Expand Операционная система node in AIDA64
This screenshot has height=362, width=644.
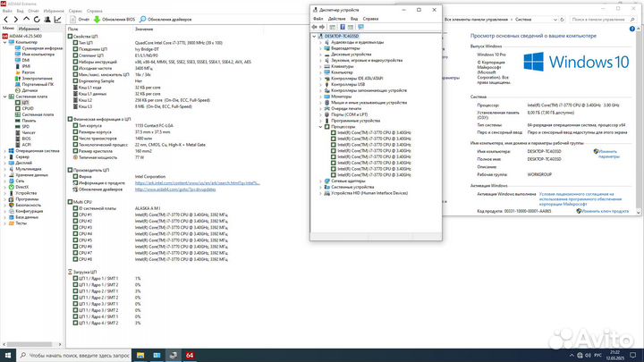click(x=5, y=151)
